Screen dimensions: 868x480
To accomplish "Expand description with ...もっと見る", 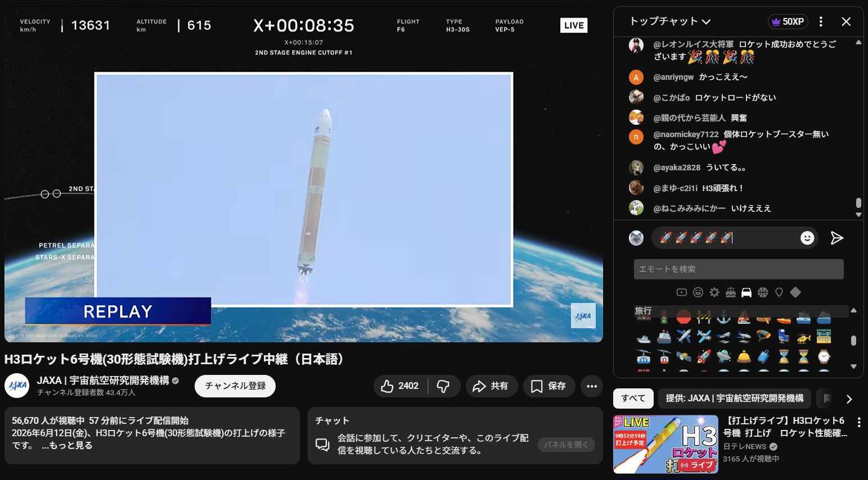I will pos(67,445).
